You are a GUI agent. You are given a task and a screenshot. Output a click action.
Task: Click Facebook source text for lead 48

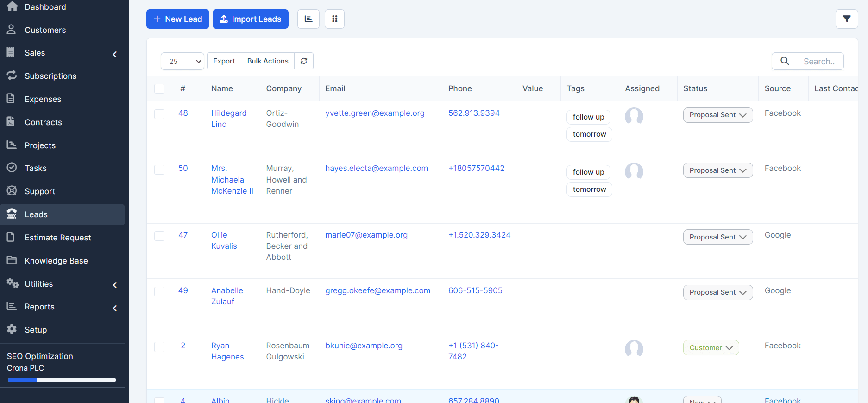click(x=782, y=113)
